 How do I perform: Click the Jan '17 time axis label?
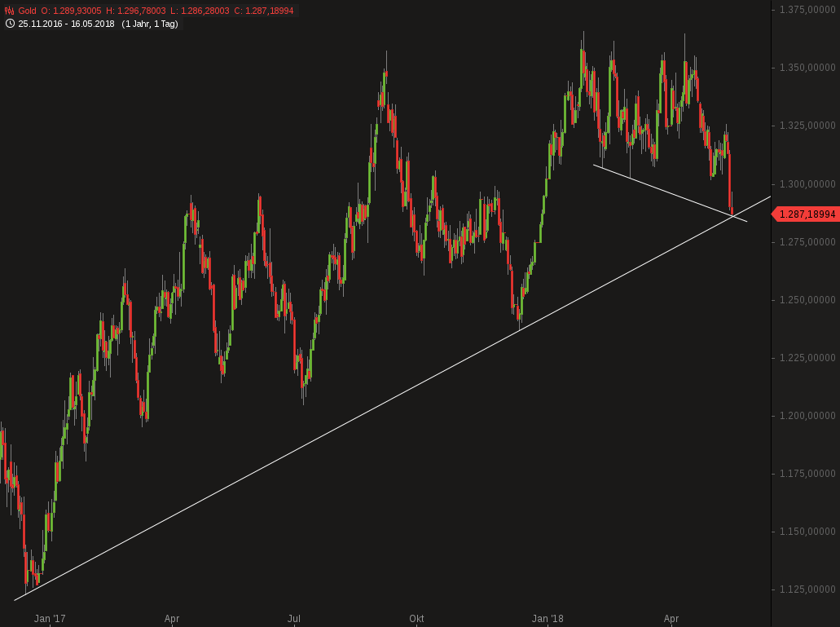(50, 618)
